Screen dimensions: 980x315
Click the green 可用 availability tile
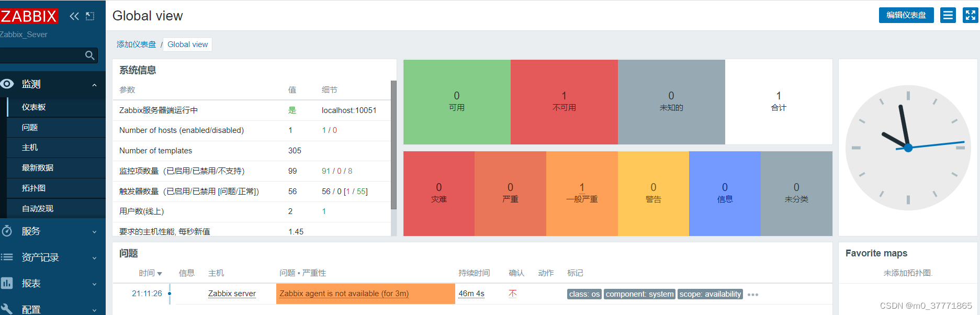click(x=457, y=102)
